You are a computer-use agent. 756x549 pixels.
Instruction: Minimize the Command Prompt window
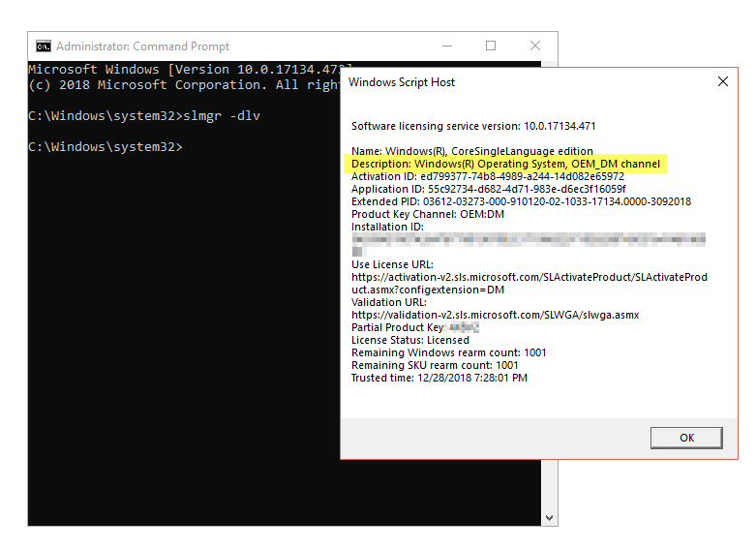click(447, 46)
